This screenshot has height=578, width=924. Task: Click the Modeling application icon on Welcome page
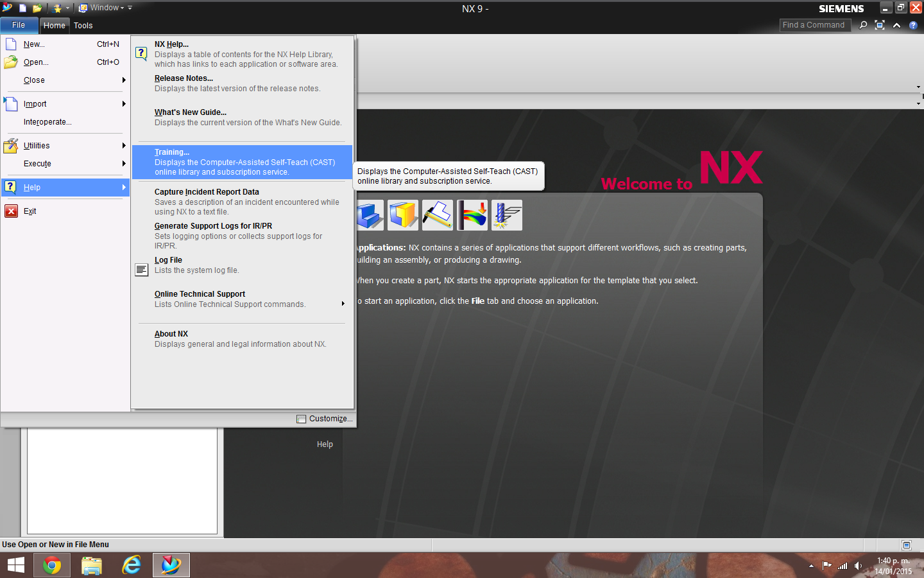click(369, 215)
